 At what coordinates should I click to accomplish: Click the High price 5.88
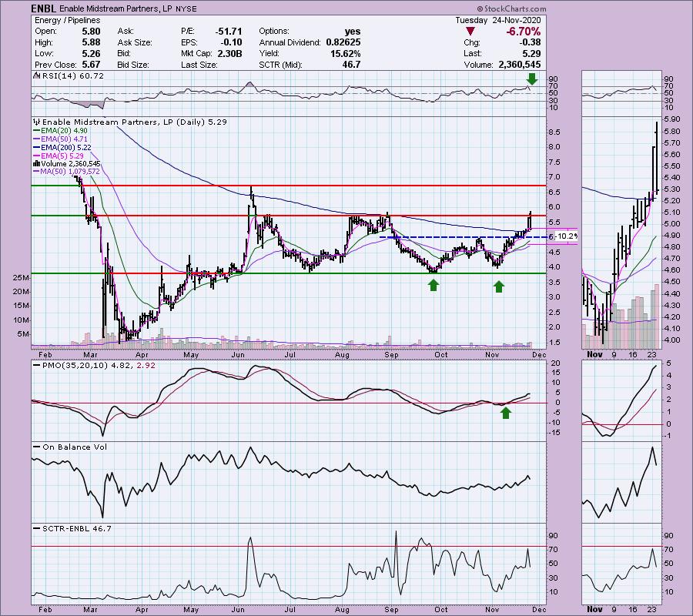(91, 42)
